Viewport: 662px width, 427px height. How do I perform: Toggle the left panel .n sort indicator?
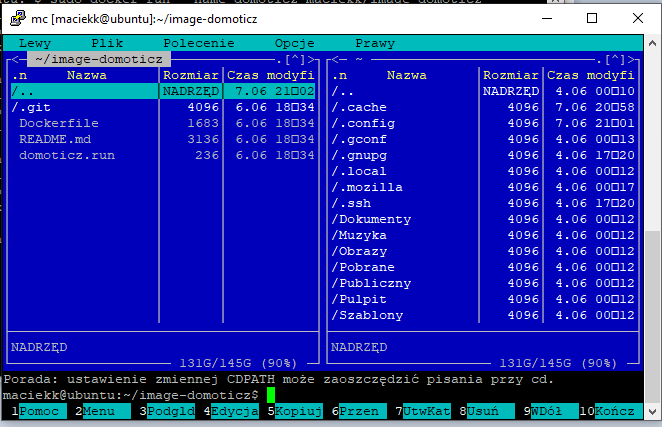(20, 75)
